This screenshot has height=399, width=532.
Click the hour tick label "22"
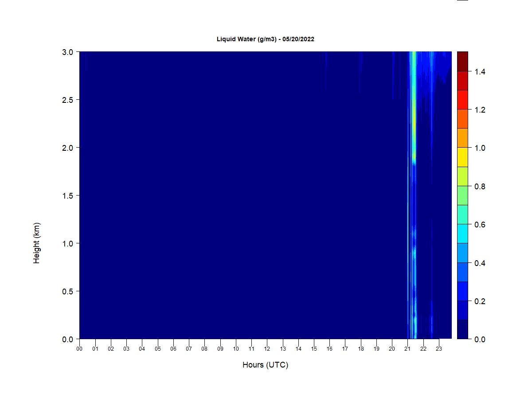pyautogui.click(x=423, y=349)
